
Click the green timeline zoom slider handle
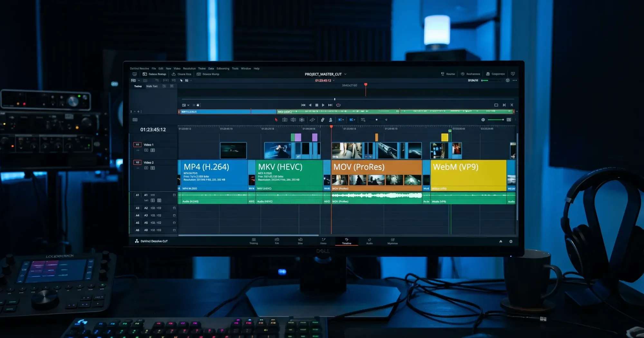coord(503,120)
